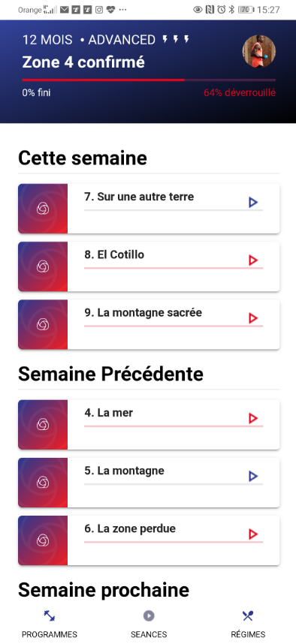Start La montagne sacrée with its play icon
This screenshot has height=644, width=296.
pos(253,318)
